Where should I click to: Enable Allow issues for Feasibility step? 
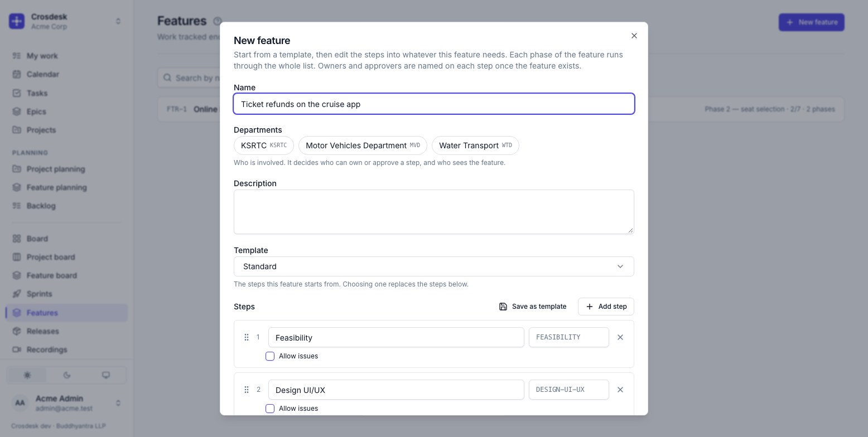pyautogui.click(x=270, y=356)
